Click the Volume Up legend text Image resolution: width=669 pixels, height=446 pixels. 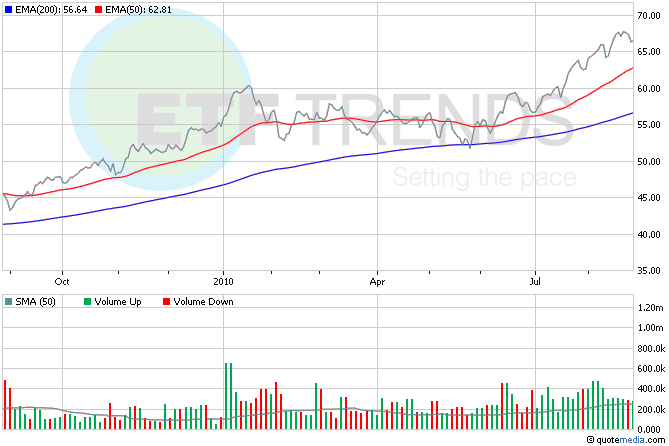[118, 302]
